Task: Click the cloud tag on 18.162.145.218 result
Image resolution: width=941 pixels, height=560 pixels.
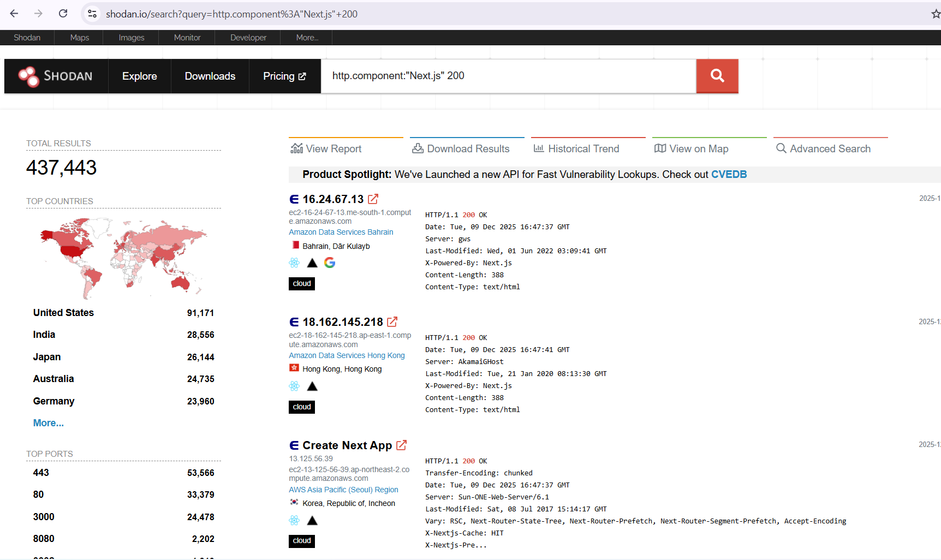Action: click(302, 407)
